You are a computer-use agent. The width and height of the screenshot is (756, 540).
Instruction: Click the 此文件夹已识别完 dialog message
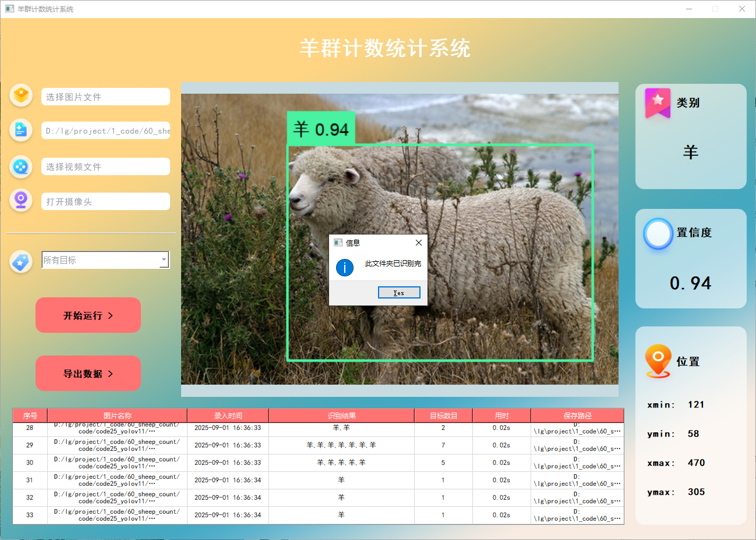393,264
